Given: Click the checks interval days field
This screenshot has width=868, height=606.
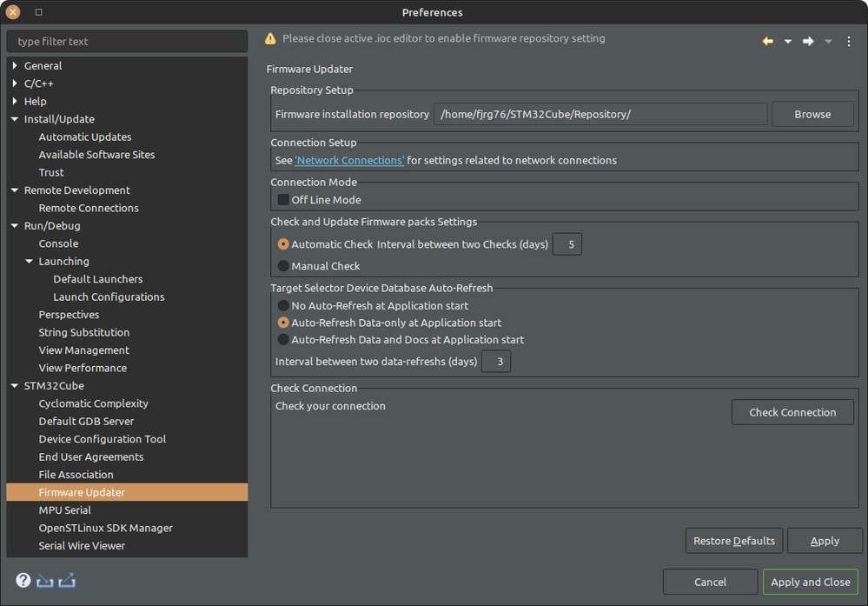Looking at the screenshot, I should pos(567,243).
